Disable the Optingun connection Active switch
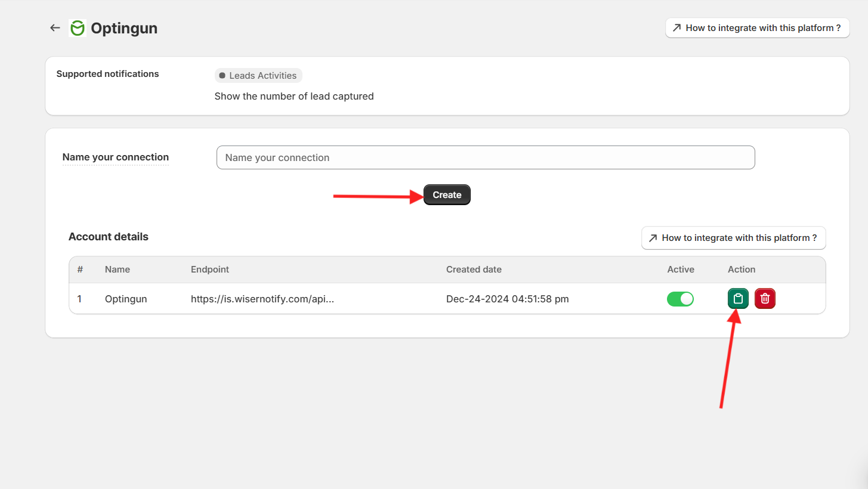Viewport: 868px width, 489px height. [x=680, y=299]
